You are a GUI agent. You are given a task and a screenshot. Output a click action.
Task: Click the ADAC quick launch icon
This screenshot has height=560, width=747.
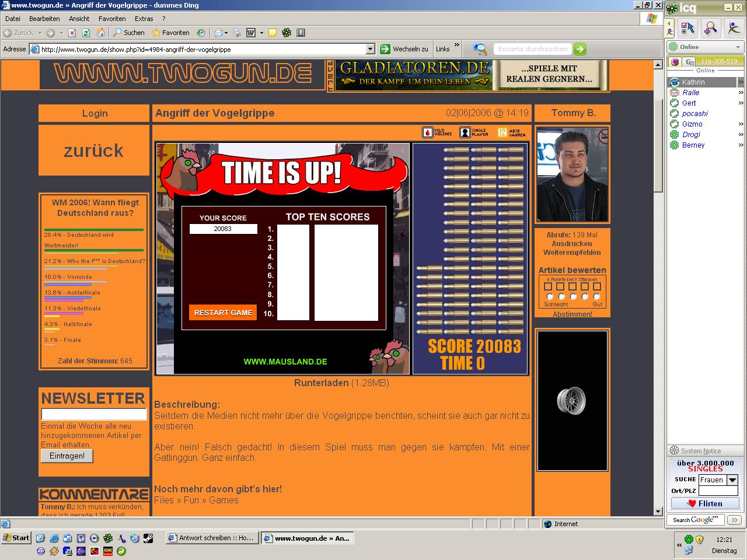point(108,551)
